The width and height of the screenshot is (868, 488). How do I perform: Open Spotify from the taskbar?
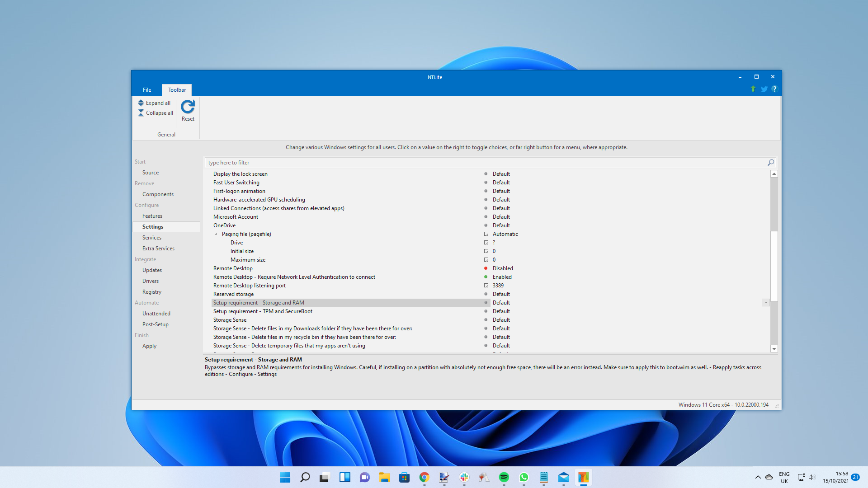click(x=504, y=477)
